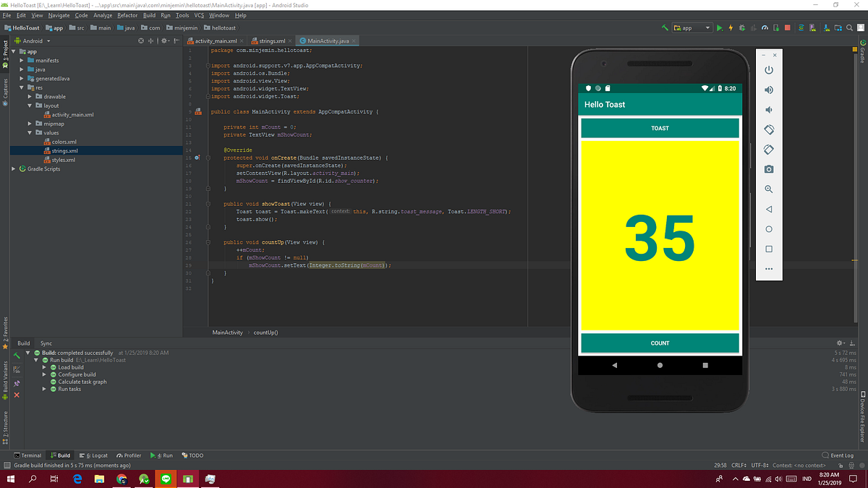The width and height of the screenshot is (868, 488).
Task: Expand the Gradle Scripts tree node
Action: tap(14, 168)
